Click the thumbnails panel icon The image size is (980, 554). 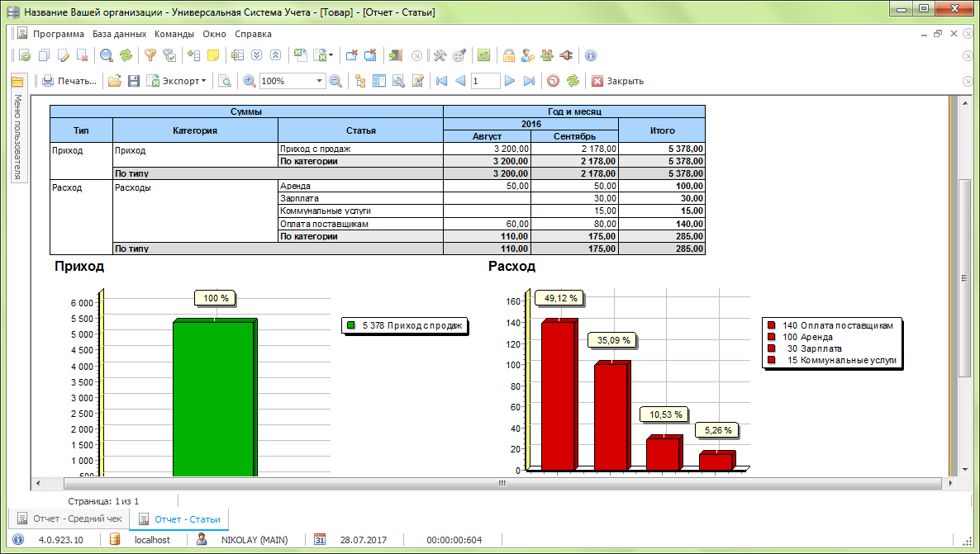point(379,81)
